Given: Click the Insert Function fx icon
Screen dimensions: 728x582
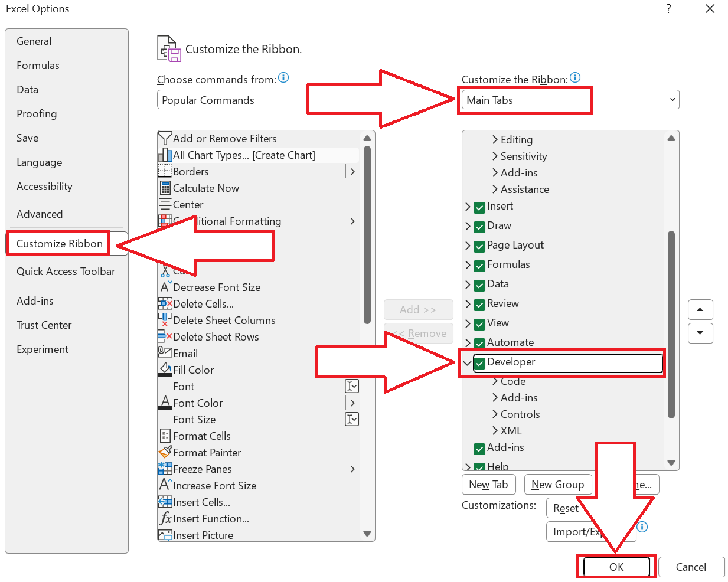Looking at the screenshot, I should 165,519.
